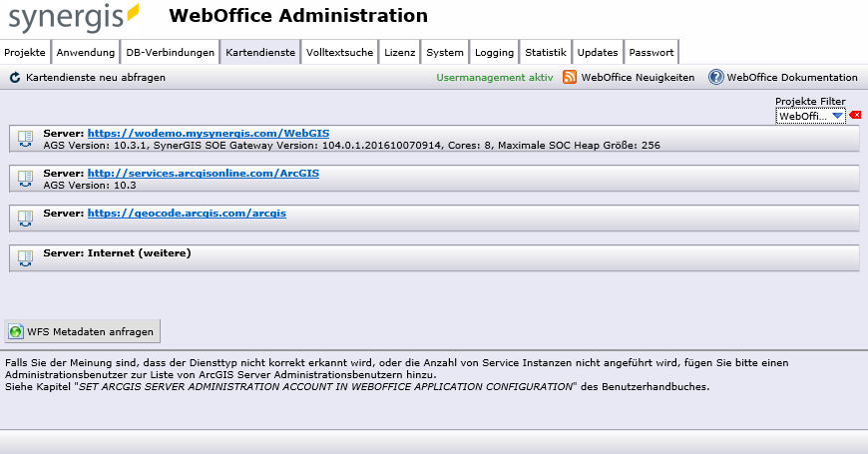
Task: Click Kartendienste neu abfragen
Action: [96, 78]
